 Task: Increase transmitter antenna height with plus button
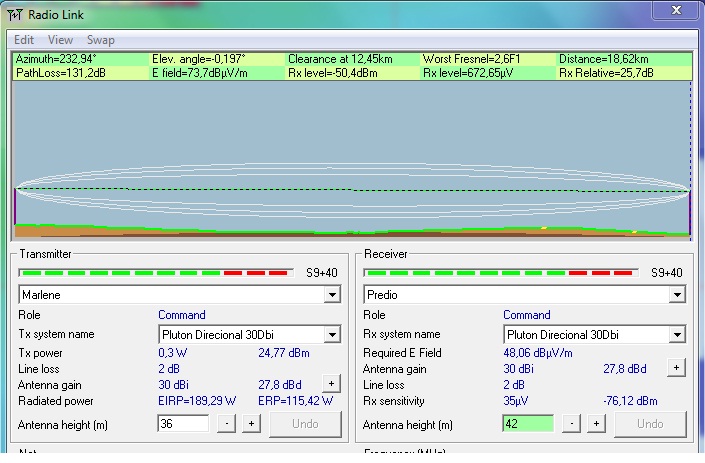(x=251, y=424)
